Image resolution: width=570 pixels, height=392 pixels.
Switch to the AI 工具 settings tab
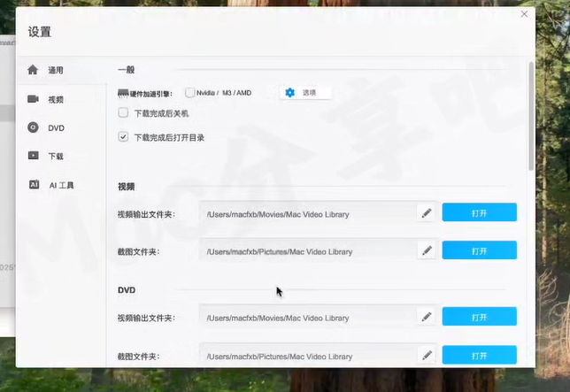[x=60, y=185]
